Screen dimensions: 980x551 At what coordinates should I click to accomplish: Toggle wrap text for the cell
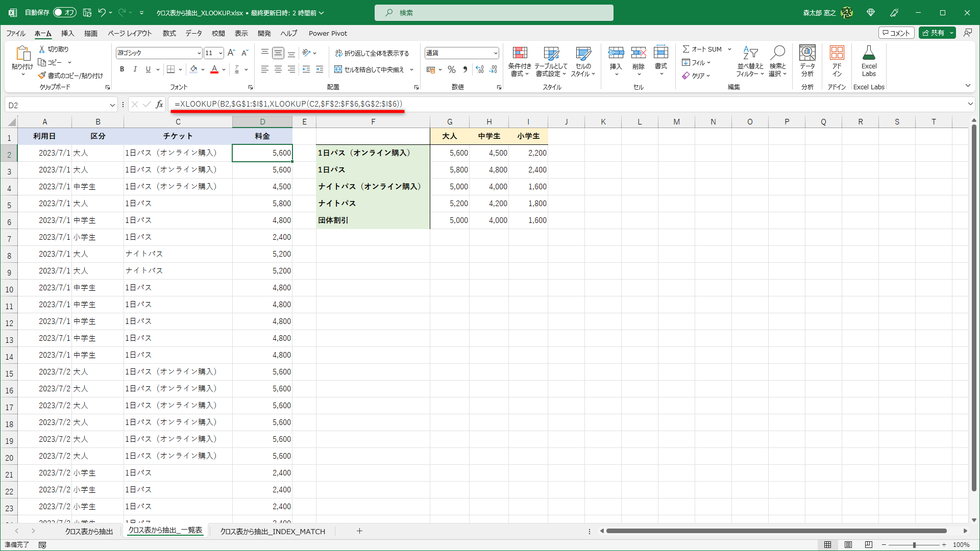click(372, 53)
